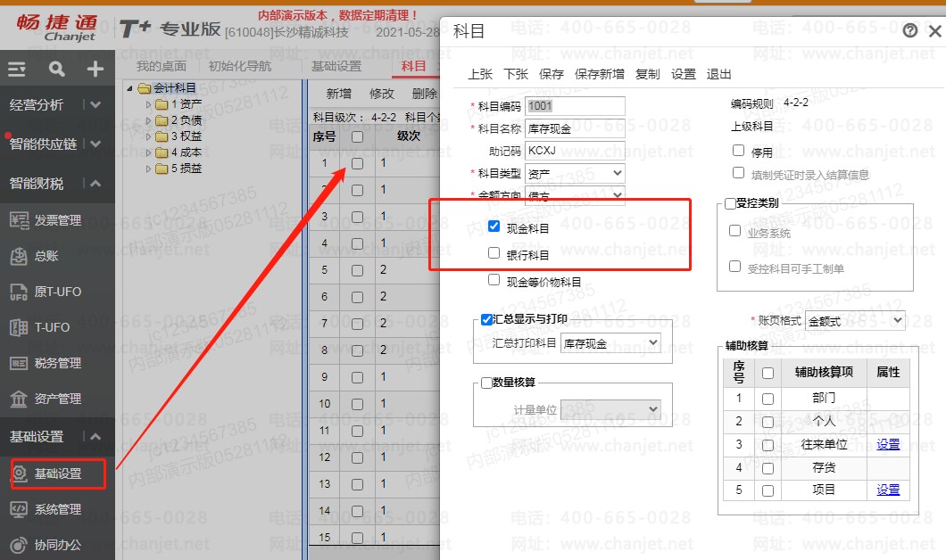Enable the 受控类别 checkbox
Image resolution: width=946 pixels, height=560 pixels.
click(730, 203)
